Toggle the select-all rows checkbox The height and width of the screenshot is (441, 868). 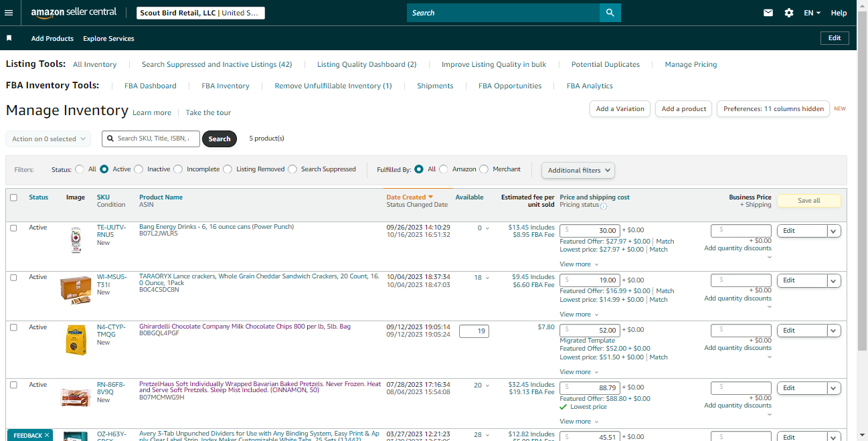[13, 197]
